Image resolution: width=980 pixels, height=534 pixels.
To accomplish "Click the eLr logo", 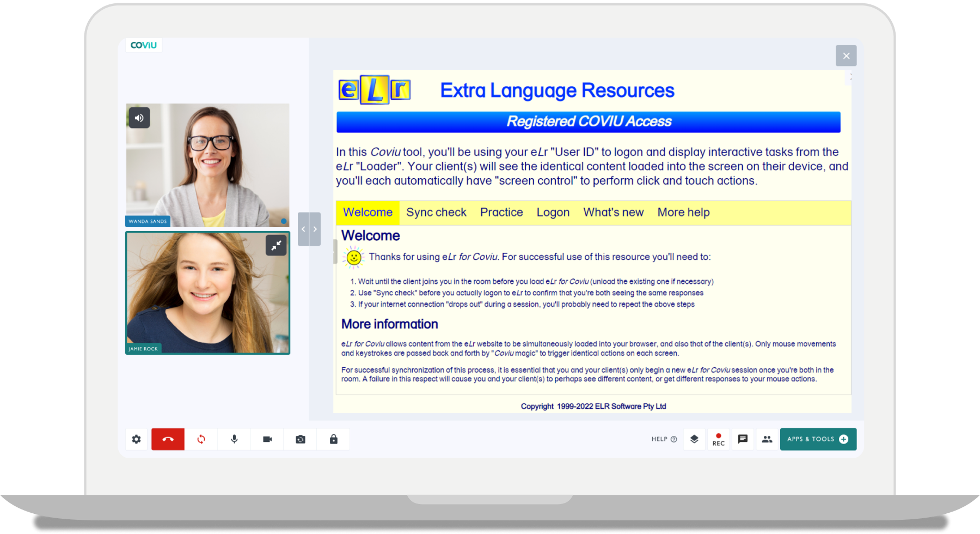I will click(375, 90).
